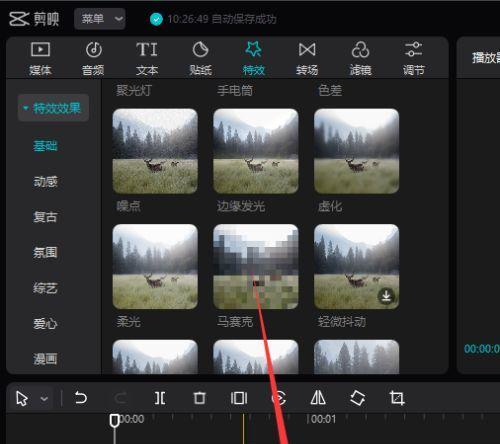Viewport: 500px width, 444px height.
Task: Open the 转场 transitions panel
Action: [x=307, y=59]
